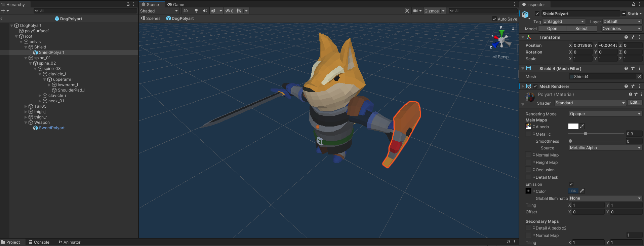
Task: Open the Shaded draw mode dropdown
Action: point(159,11)
